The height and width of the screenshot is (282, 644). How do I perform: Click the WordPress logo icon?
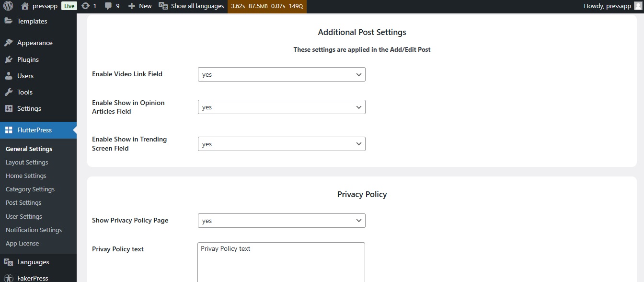coord(8,6)
